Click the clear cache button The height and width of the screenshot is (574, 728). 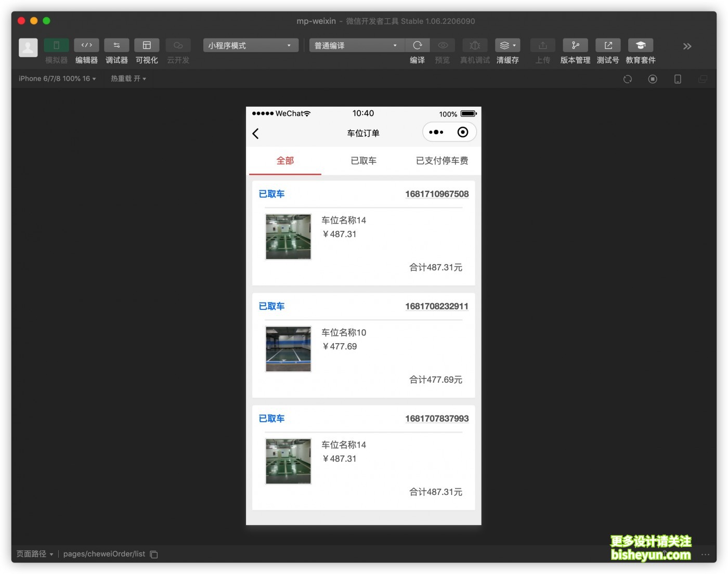tap(508, 46)
